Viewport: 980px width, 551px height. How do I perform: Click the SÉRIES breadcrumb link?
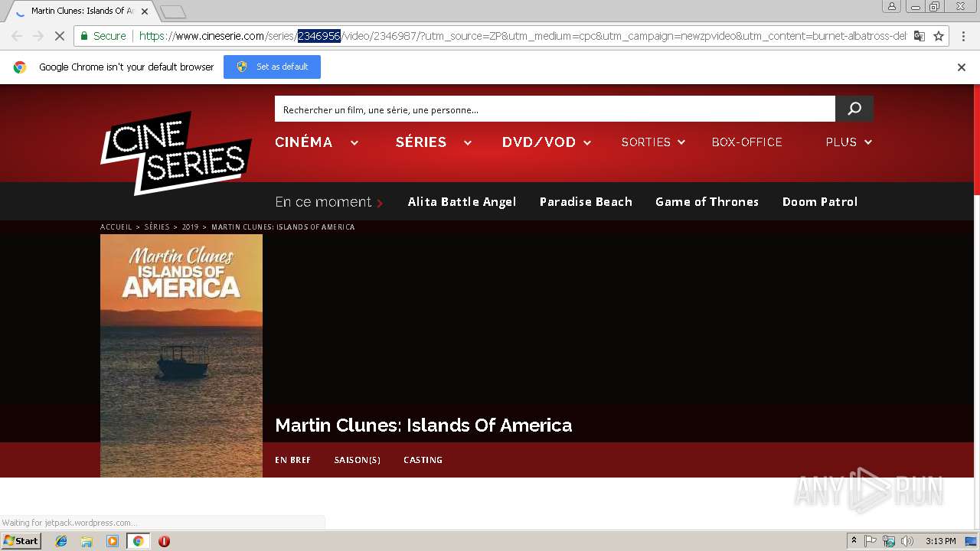157,227
